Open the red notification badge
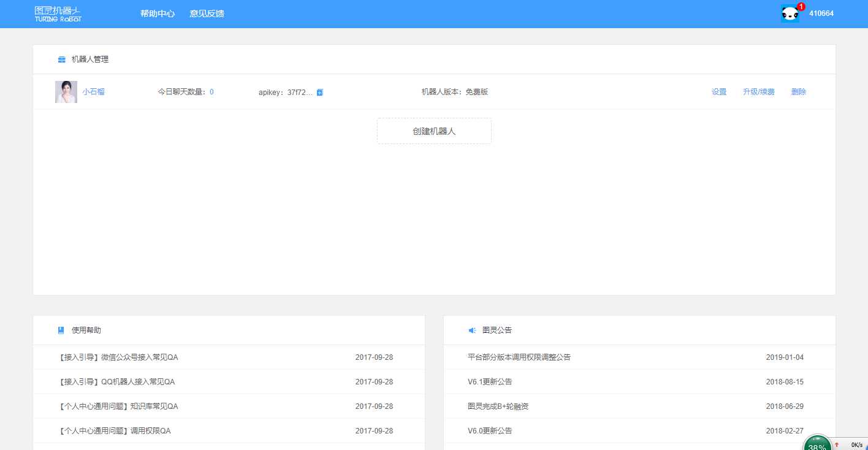Image resolution: width=868 pixels, height=450 pixels. point(801,7)
